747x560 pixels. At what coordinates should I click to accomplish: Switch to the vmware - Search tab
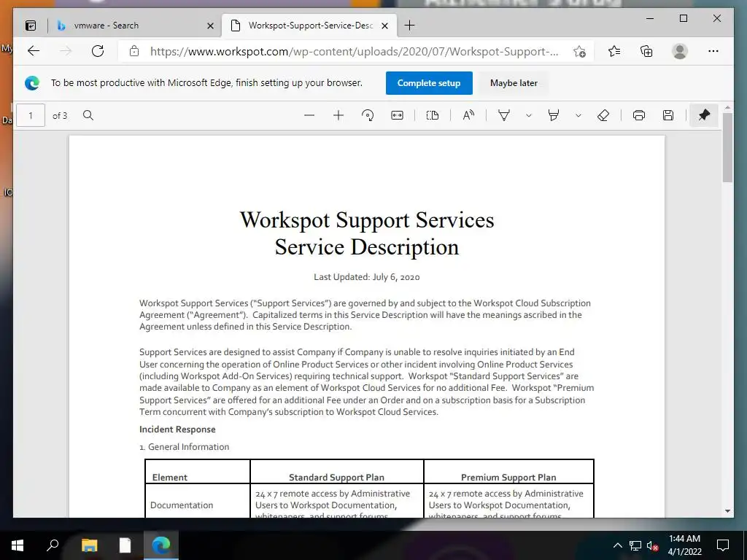point(134,26)
